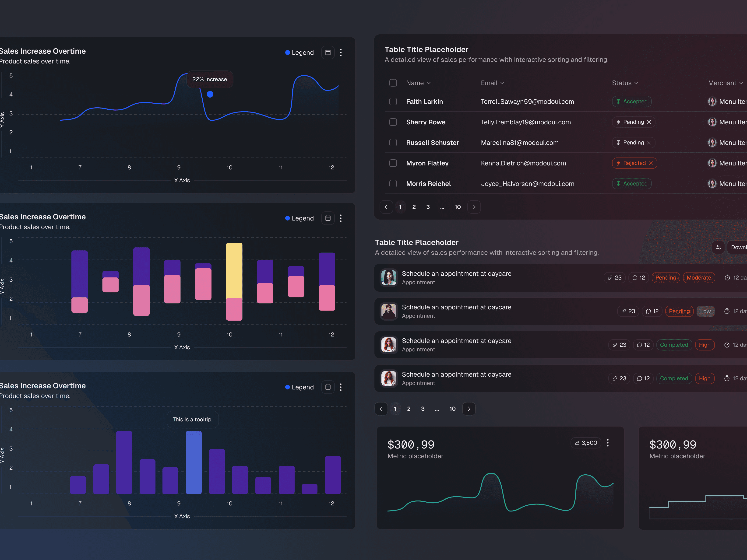The image size is (747, 560).
Task: Open calendar icon in tooltip bar chart card
Action: click(328, 387)
